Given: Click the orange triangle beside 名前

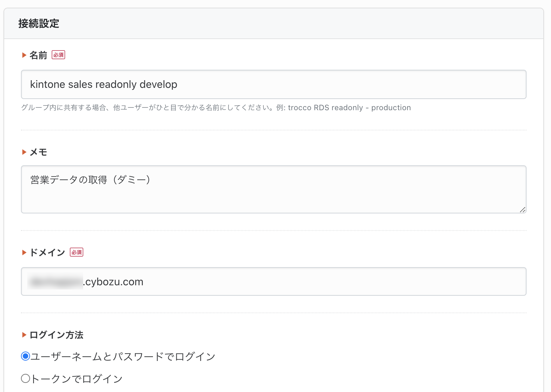Looking at the screenshot, I should (x=24, y=55).
